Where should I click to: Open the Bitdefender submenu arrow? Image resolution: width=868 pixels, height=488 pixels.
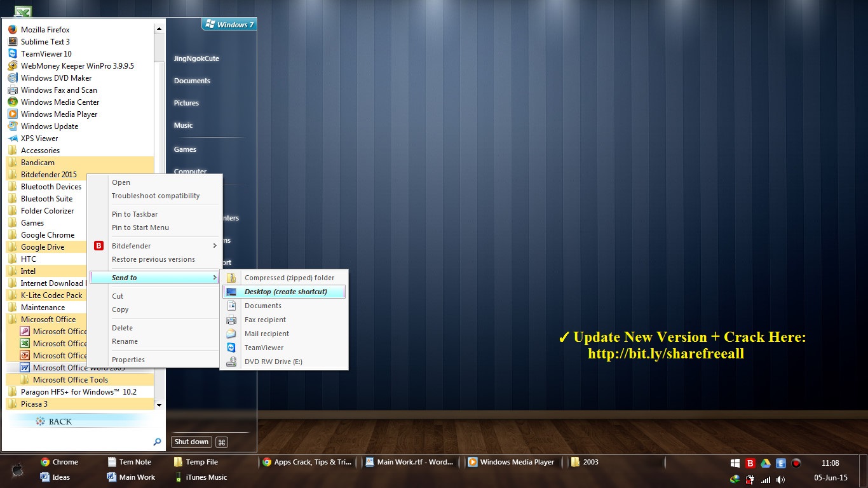(x=215, y=246)
